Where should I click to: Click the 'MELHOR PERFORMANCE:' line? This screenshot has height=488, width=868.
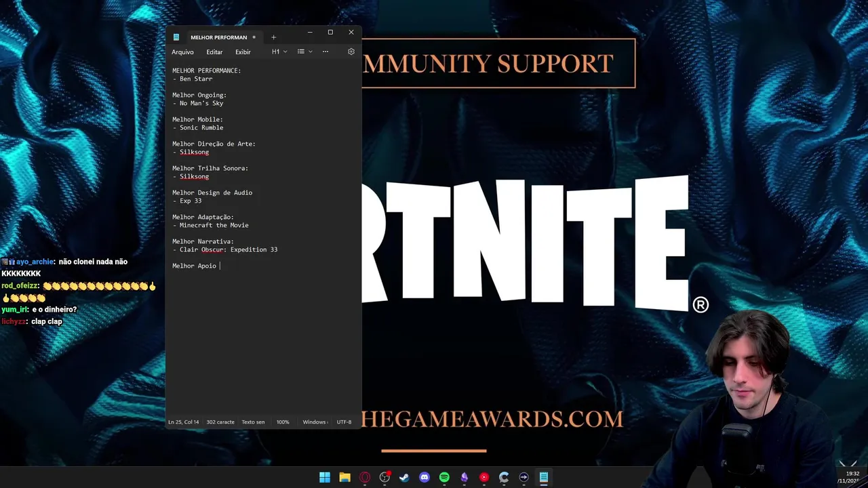point(206,70)
